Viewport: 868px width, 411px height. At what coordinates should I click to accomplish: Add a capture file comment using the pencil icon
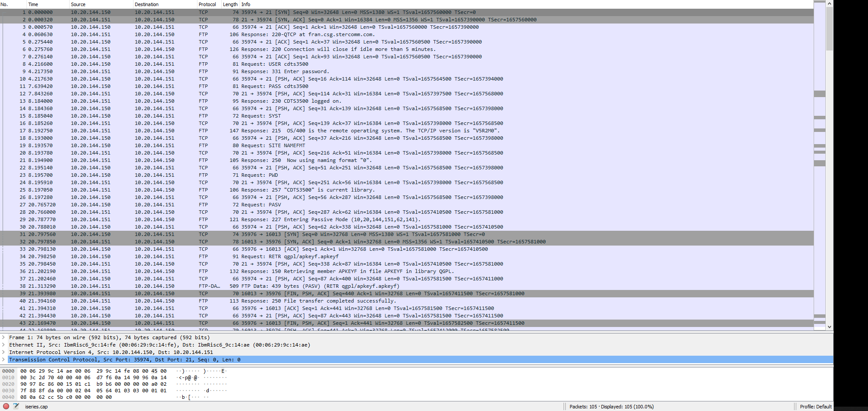[16, 406]
